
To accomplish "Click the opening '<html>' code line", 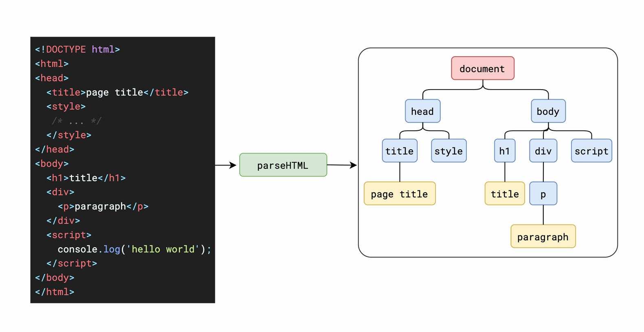I will pos(52,64).
